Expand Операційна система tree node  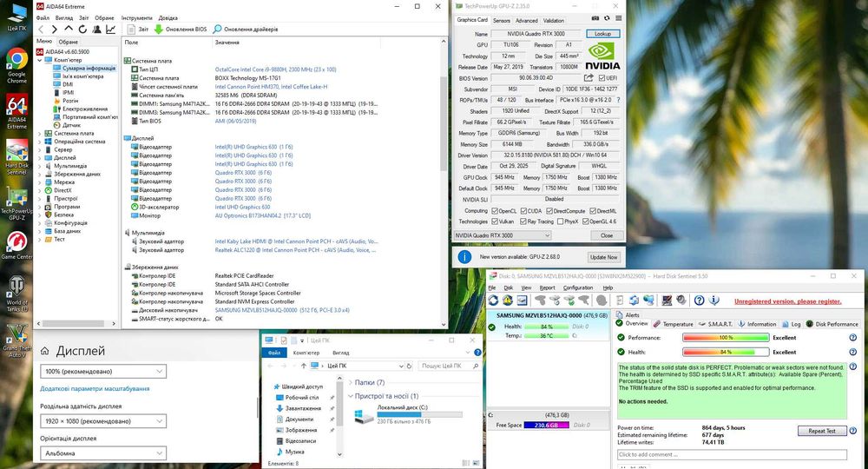[x=39, y=142]
